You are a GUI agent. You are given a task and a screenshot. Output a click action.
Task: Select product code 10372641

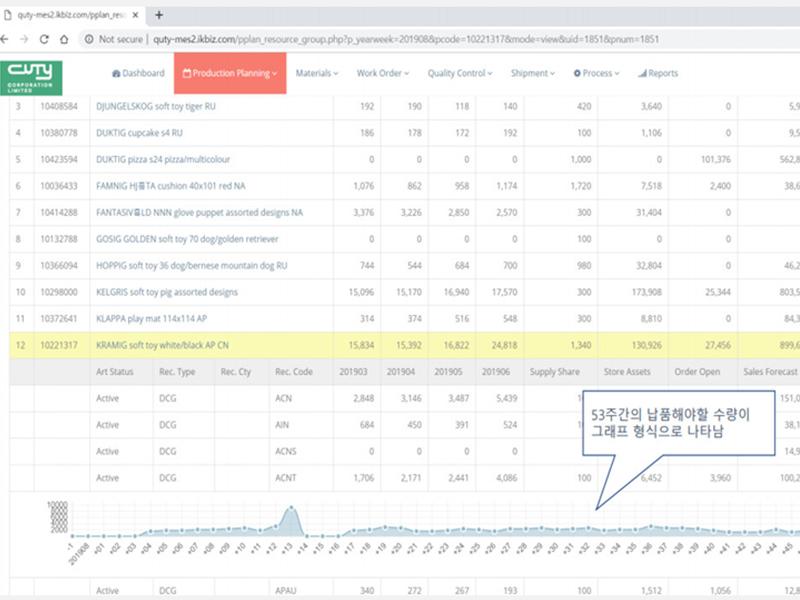(59, 318)
